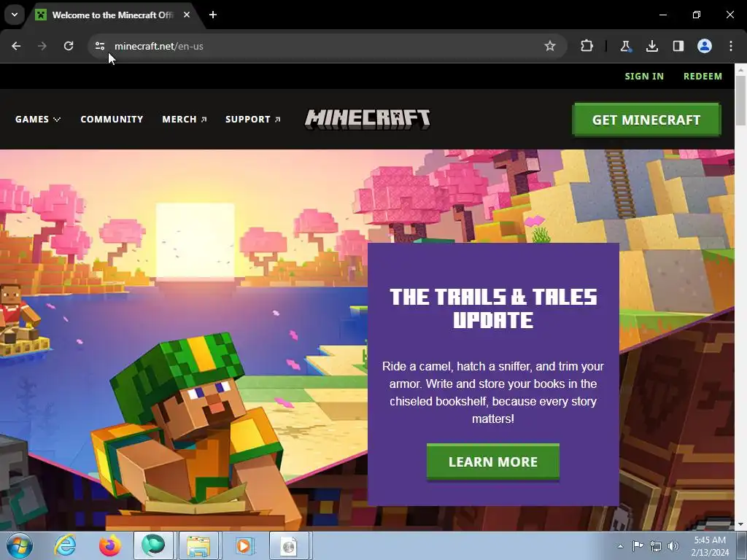Open the teal browser taskbar icon
The image size is (747, 560).
(x=153, y=545)
